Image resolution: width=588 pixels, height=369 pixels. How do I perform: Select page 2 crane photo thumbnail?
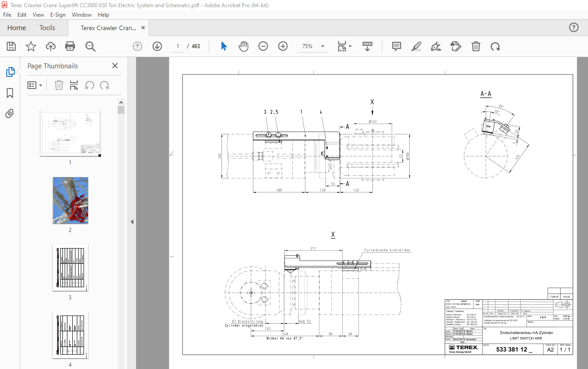(70, 200)
